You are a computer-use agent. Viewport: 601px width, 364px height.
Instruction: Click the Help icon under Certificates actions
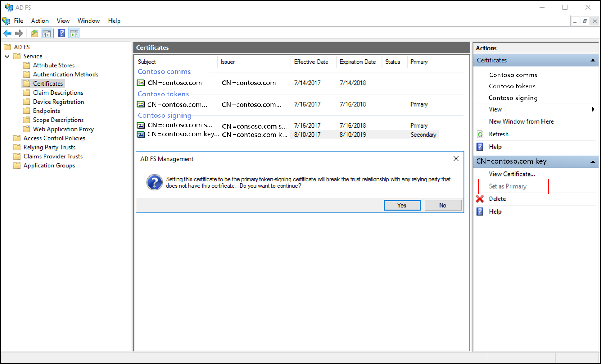480,147
